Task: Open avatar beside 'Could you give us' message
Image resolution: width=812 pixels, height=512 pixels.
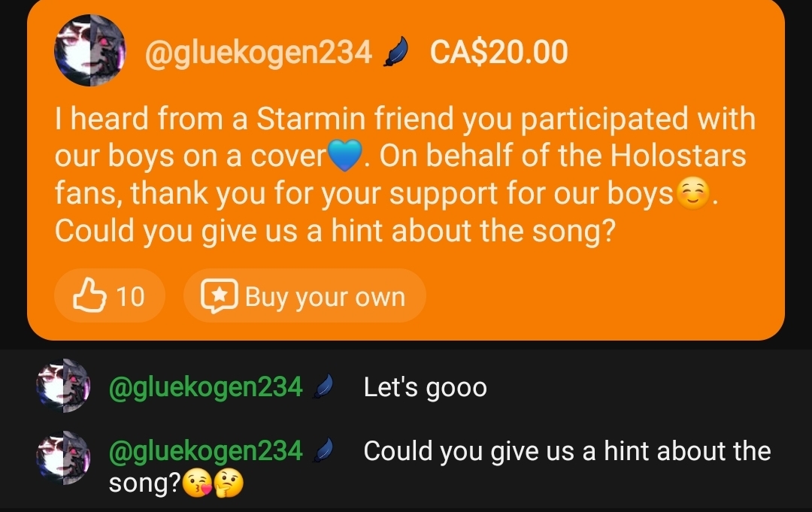Action: (63, 458)
